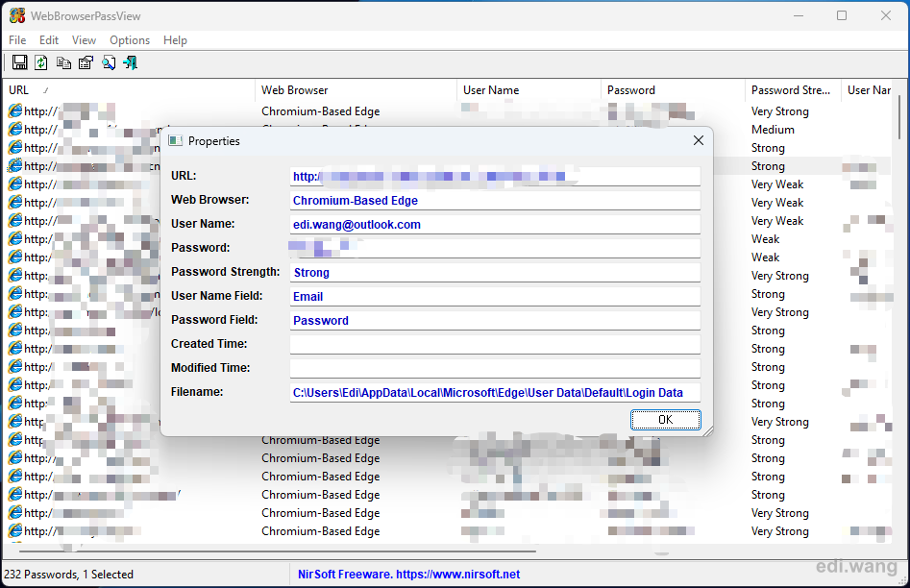Minimize the WebBrowserPassView window
Image resolution: width=910 pixels, height=588 pixels.
point(799,15)
